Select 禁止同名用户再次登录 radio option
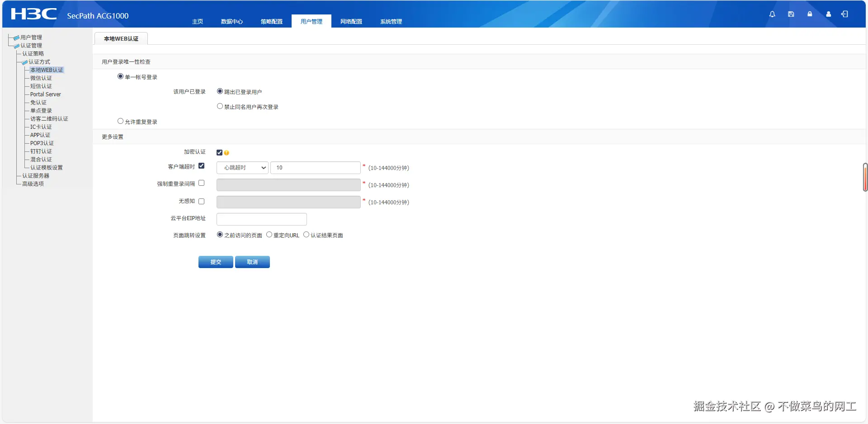Viewport: 868px width, 424px height. [220, 106]
